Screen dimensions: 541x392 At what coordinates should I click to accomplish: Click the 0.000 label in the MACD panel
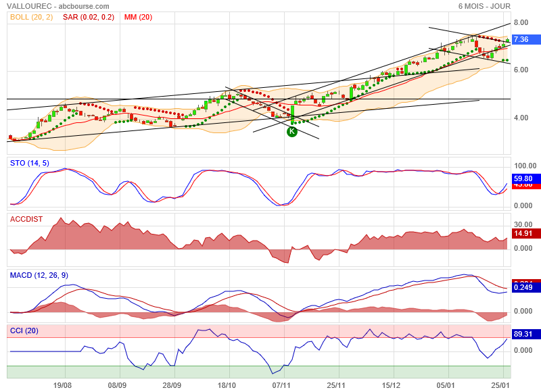point(523,312)
